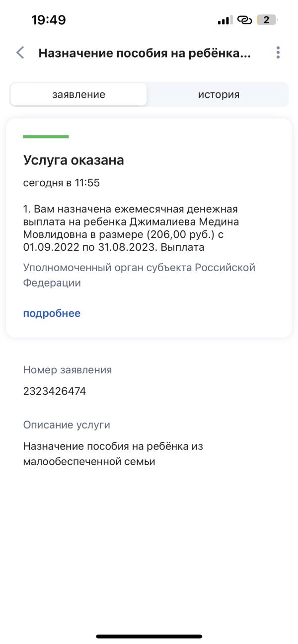Tap "Уполномоченный орган субъекта Российской Федерации" text
The image size is (298, 644).
coord(139,275)
